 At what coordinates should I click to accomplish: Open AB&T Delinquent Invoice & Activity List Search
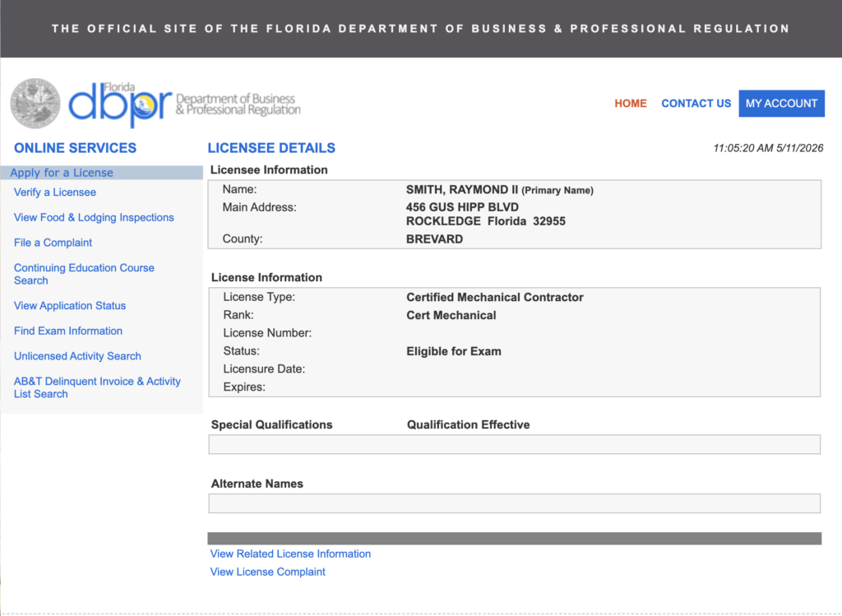[x=97, y=387]
